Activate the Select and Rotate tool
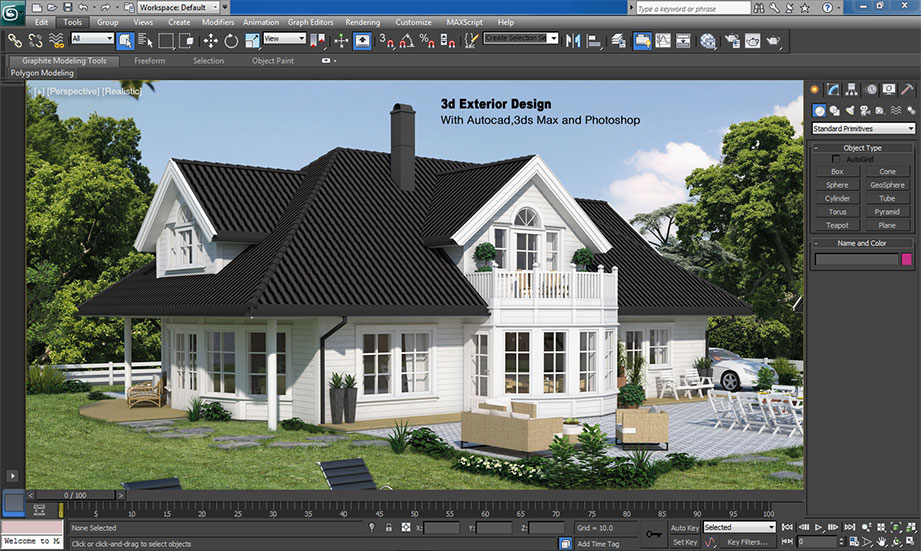 pyautogui.click(x=231, y=41)
